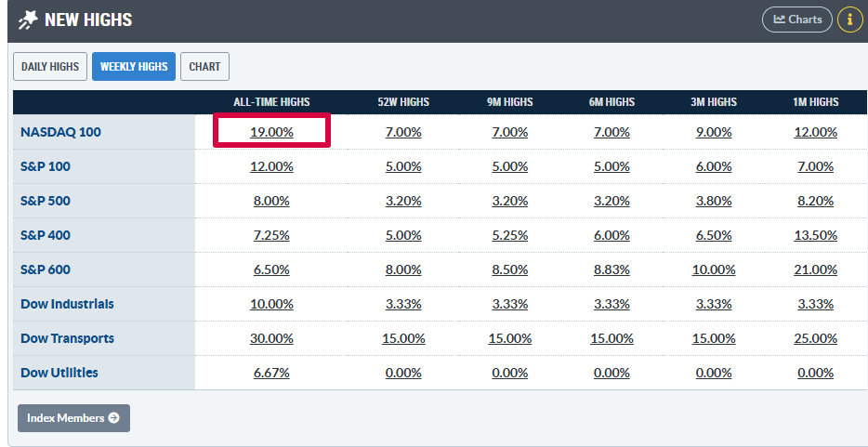Click the NASDAQ 100 row label
Image resolution: width=868 pixels, height=447 pixels.
point(61,132)
